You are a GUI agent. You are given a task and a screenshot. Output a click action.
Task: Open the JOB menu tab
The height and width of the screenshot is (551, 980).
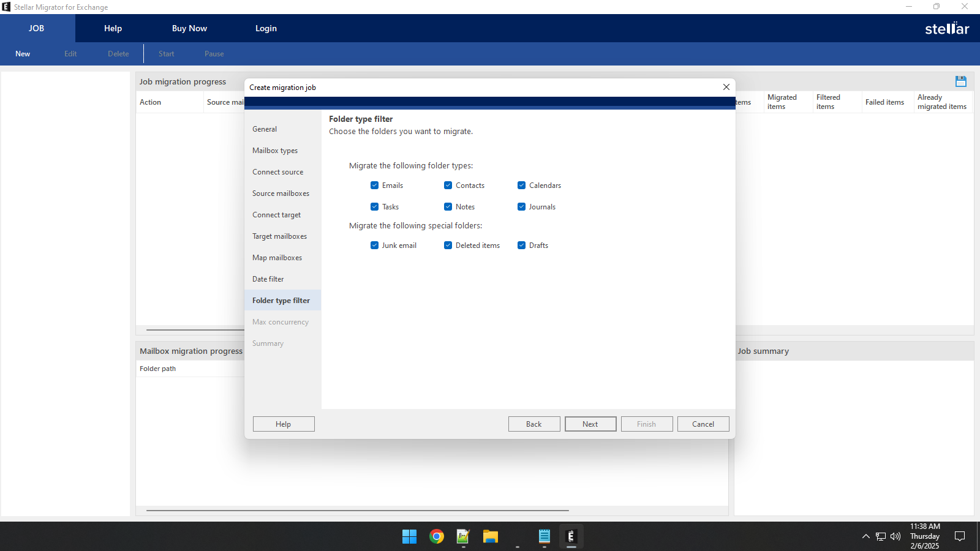point(37,28)
